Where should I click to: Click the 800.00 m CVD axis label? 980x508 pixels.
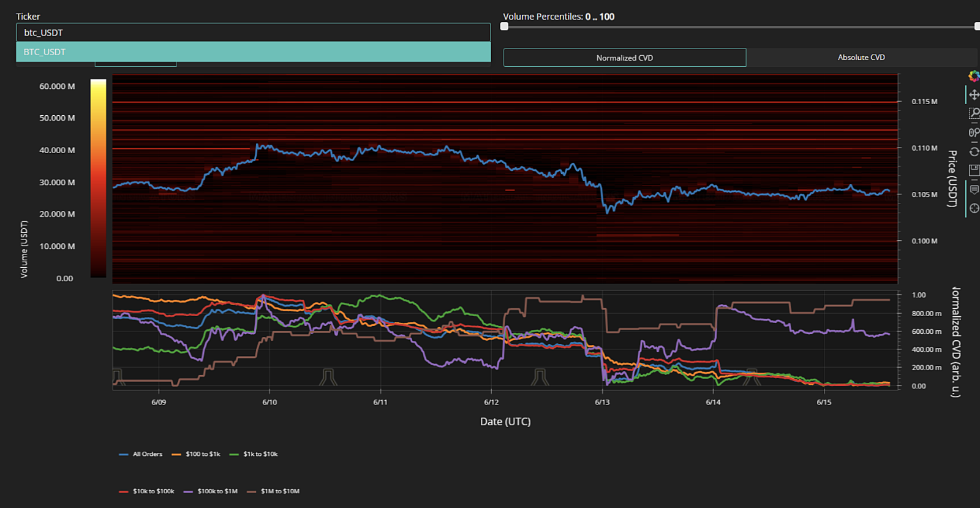coord(927,313)
